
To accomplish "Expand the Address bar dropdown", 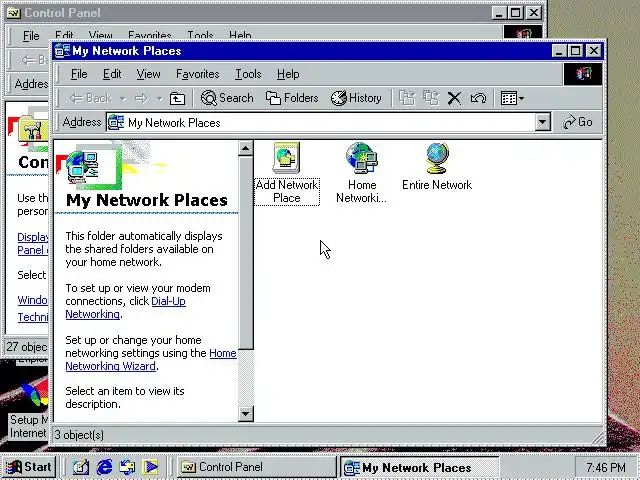I will (543, 122).
